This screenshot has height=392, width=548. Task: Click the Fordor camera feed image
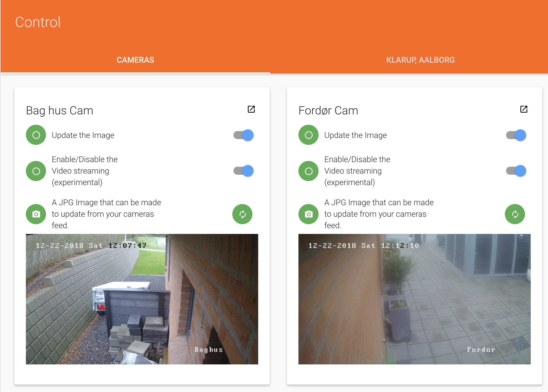coord(414,299)
